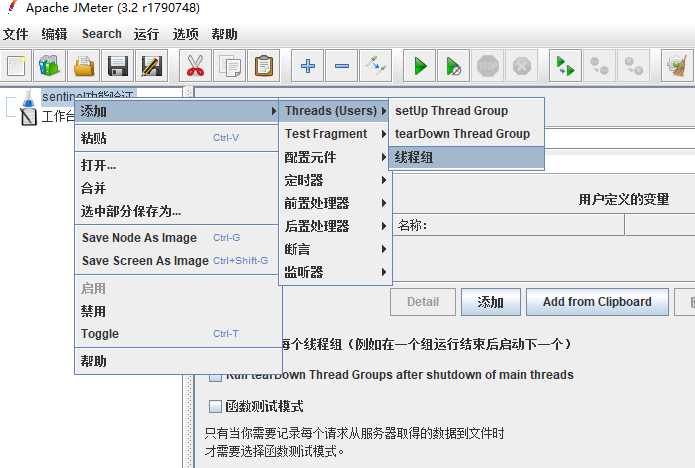The width and height of the screenshot is (695, 468).
Task: Select the test plan flask tree icon
Action: (x=28, y=98)
